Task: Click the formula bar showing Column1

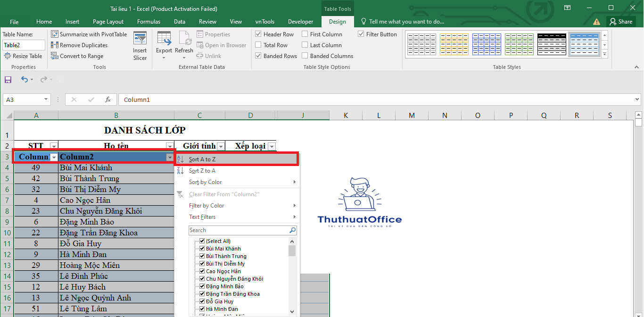Action: [376, 100]
